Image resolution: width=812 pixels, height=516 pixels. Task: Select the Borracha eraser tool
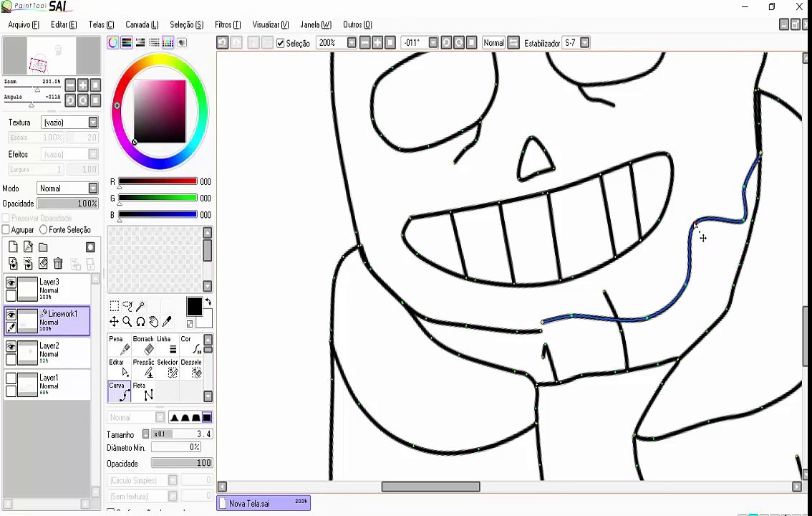(x=143, y=345)
